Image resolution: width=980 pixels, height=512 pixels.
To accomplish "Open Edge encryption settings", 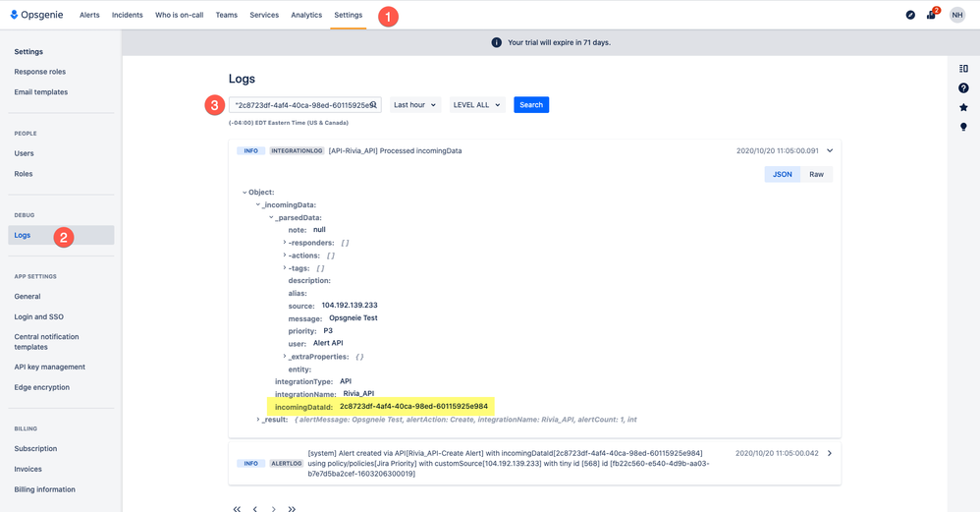I will [x=42, y=387].
